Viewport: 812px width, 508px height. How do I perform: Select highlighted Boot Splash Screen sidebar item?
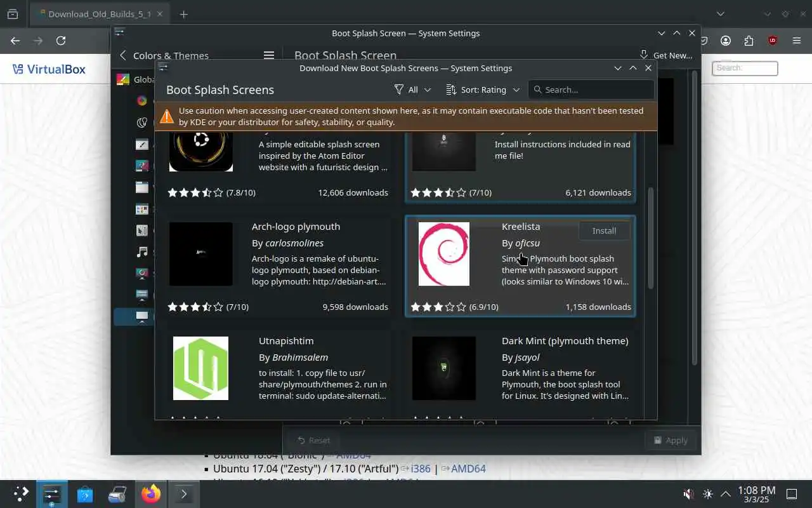pyautogui.click(x=134, y=316)
